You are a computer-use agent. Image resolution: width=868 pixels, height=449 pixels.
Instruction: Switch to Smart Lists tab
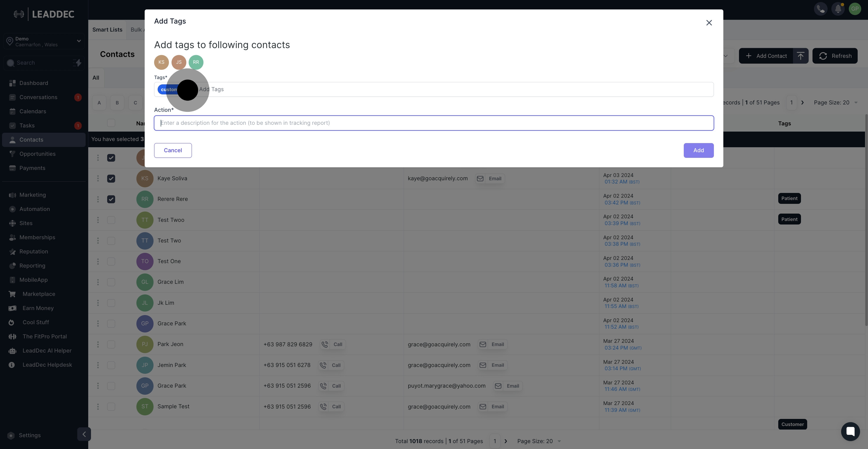[107, 30]
